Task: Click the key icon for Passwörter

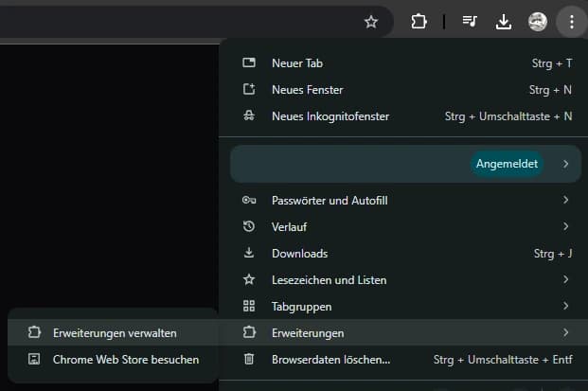Action: click(x=249, y=200)
